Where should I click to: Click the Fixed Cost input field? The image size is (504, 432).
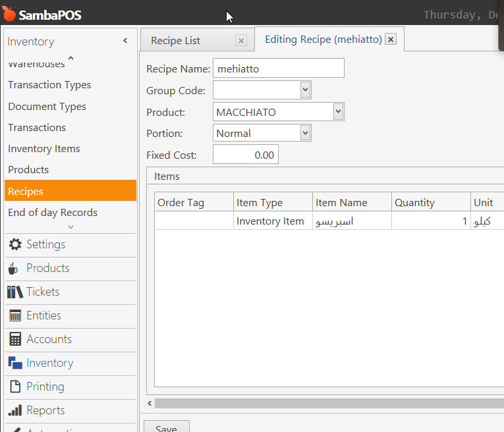[x=246, y=155]
